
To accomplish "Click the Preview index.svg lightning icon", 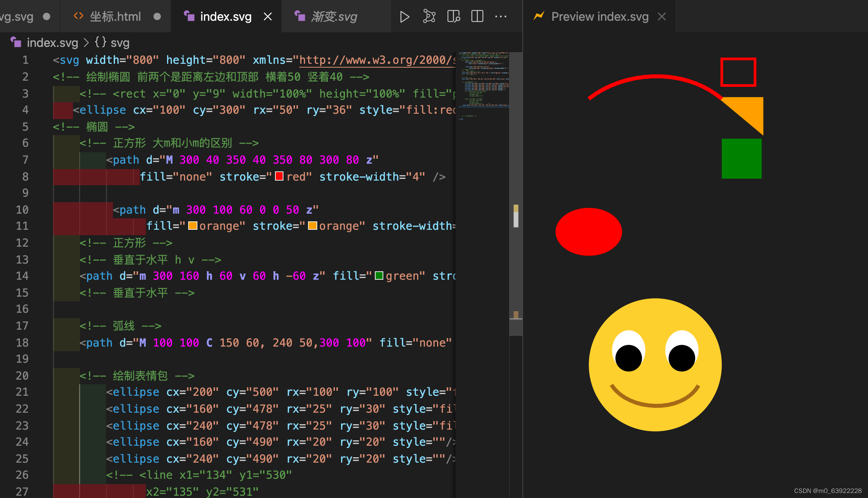I will [x=539, y=17].
